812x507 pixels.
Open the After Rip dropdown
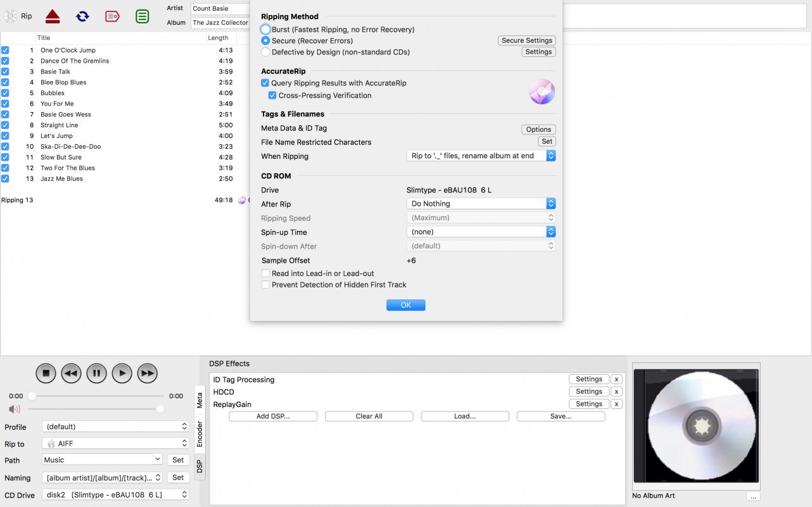pos(481,204)
